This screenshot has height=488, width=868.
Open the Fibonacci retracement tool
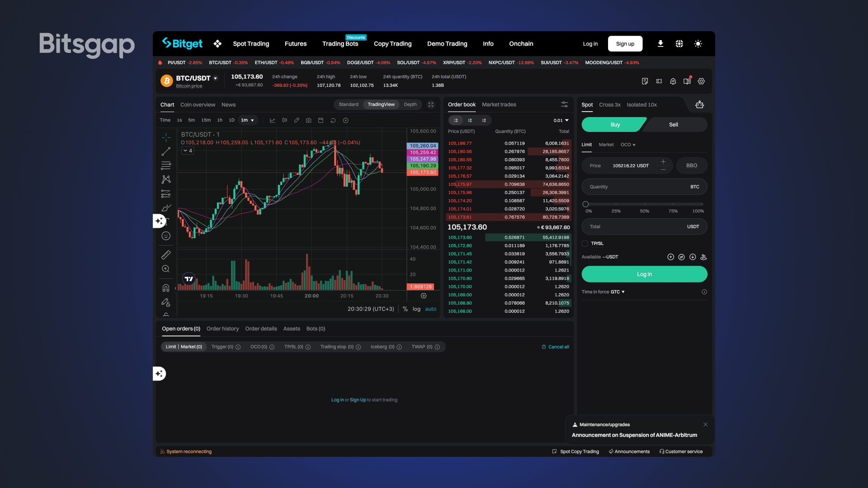pos(166,165)
